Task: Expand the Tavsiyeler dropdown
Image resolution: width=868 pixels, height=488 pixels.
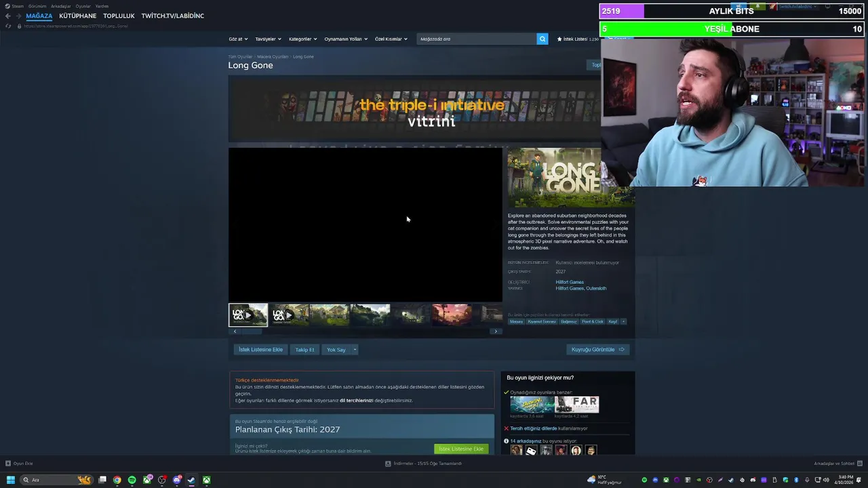Action: click(x=268, y=39)
